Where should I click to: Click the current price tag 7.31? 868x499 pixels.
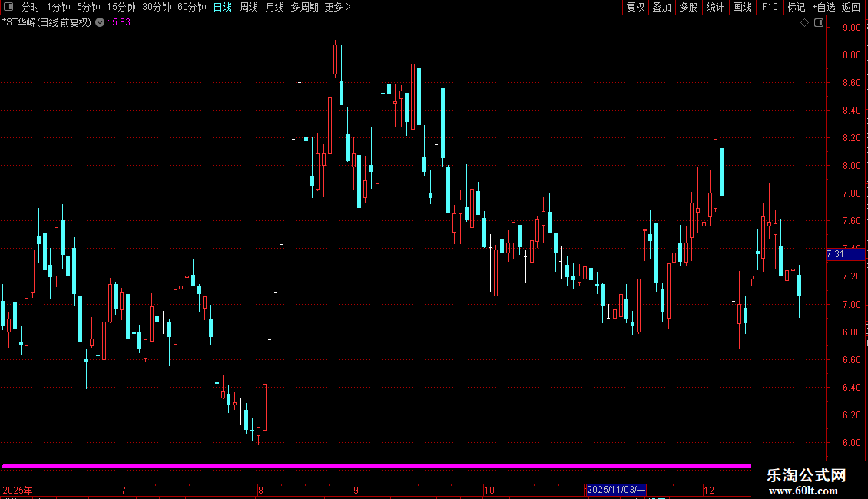coord(845,254)
